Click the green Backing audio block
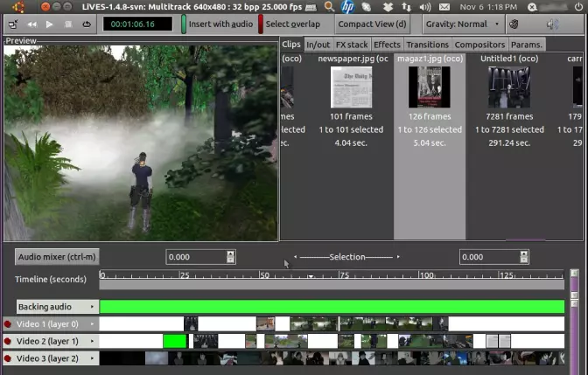 click(332, 307)
